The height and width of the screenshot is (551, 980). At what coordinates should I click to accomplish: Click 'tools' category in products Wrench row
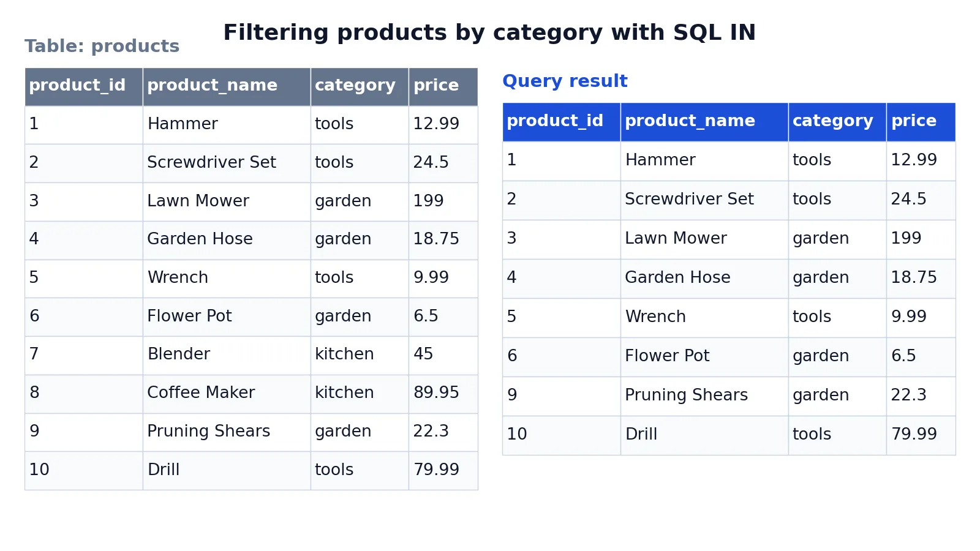(x=360, y=279)
